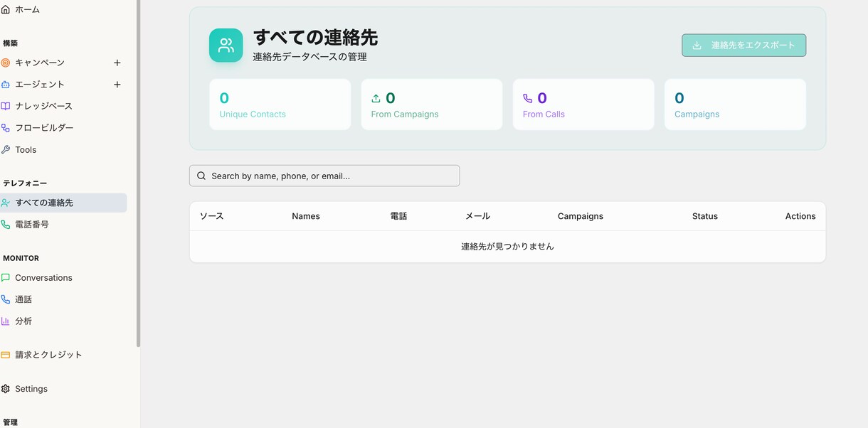Click the Names column header

306,216
